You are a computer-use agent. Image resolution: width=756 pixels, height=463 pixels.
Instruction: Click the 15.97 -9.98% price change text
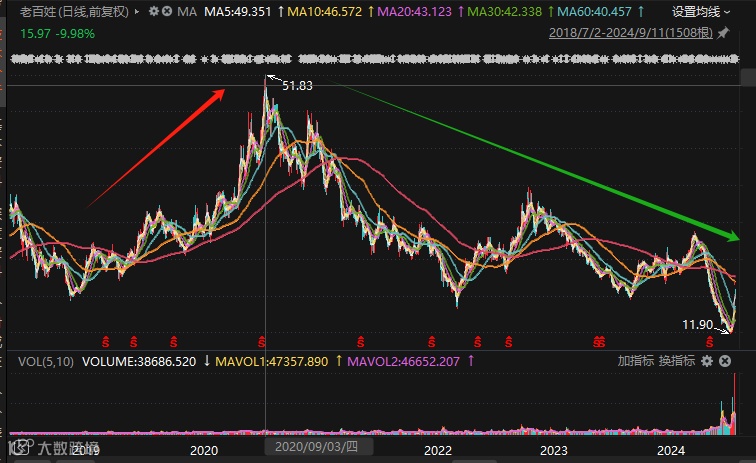click(x=57, y=34)
